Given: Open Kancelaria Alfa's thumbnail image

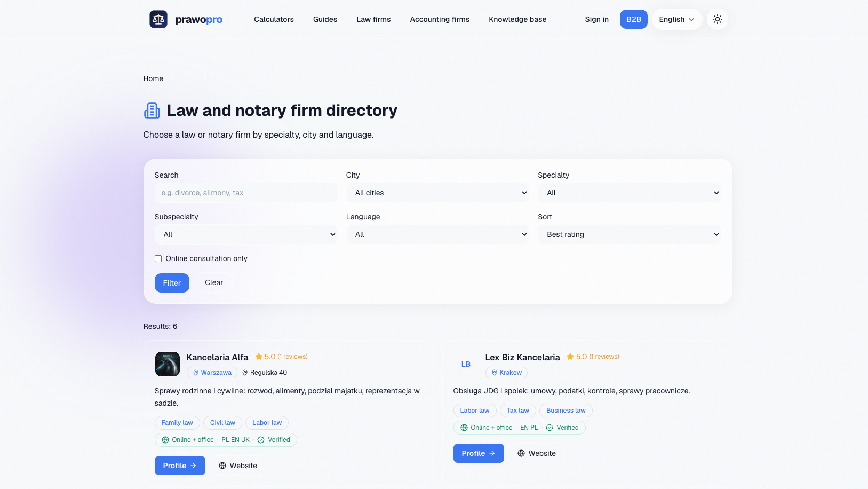Looking at the screenshot, I should point(167,364).
